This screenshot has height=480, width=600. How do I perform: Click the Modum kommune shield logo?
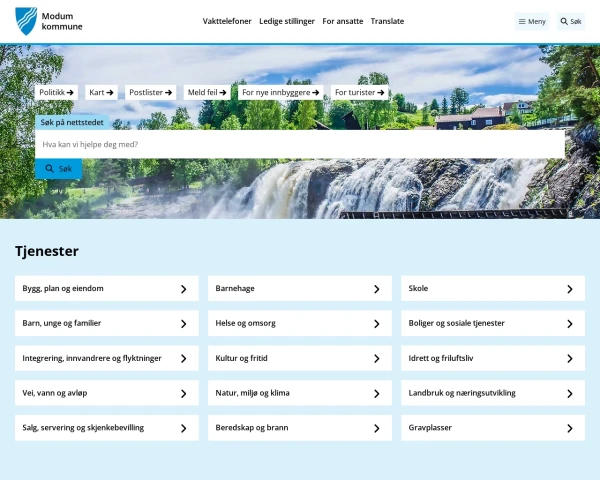[x=26, y=21]
